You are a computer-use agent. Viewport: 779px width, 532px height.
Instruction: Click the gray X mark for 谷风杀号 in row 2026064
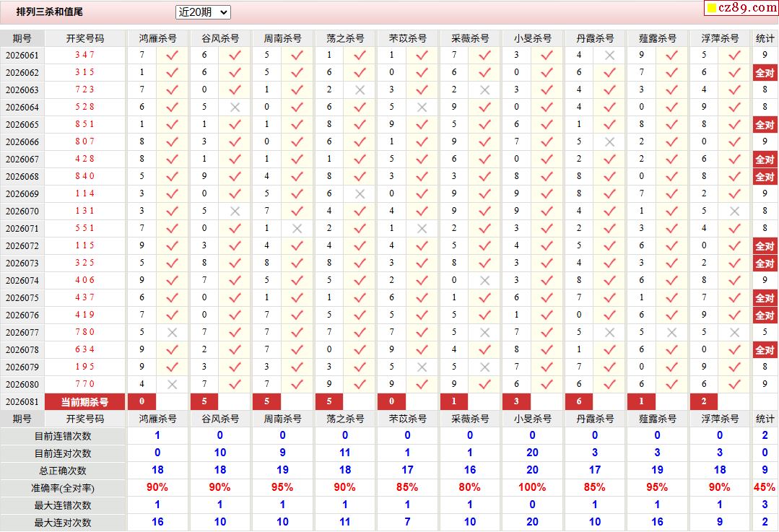pyautogui.click(x=235, y=108)
